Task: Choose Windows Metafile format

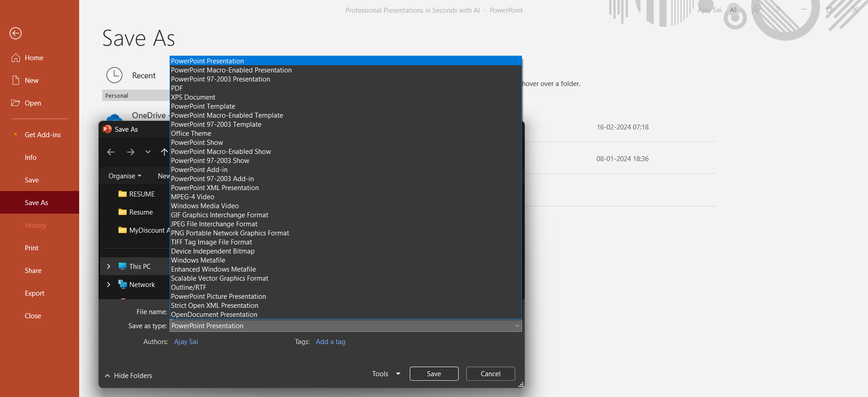Action: pyautogui.click(x=346, y=260)
